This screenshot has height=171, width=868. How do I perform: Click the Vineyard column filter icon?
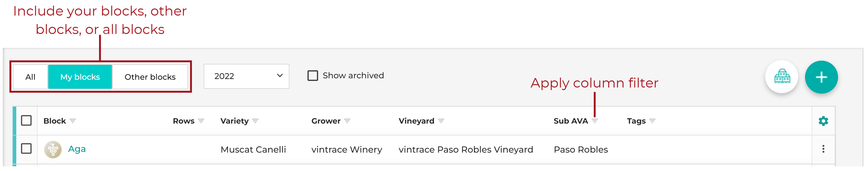[441, 121]
